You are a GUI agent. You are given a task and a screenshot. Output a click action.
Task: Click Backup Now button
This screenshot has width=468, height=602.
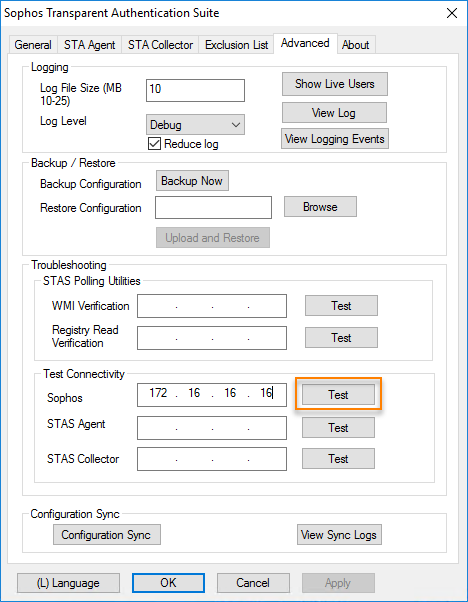tap(192, 181)
